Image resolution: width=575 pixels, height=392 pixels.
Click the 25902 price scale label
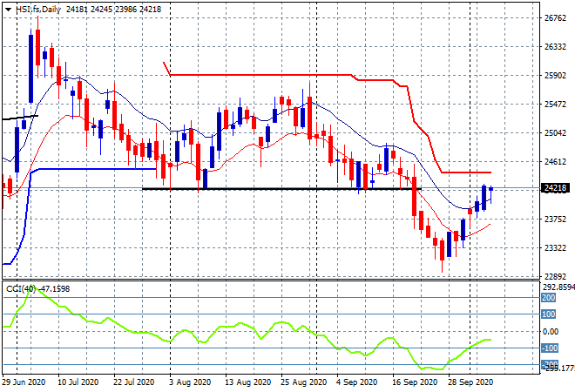coord(555,76)
